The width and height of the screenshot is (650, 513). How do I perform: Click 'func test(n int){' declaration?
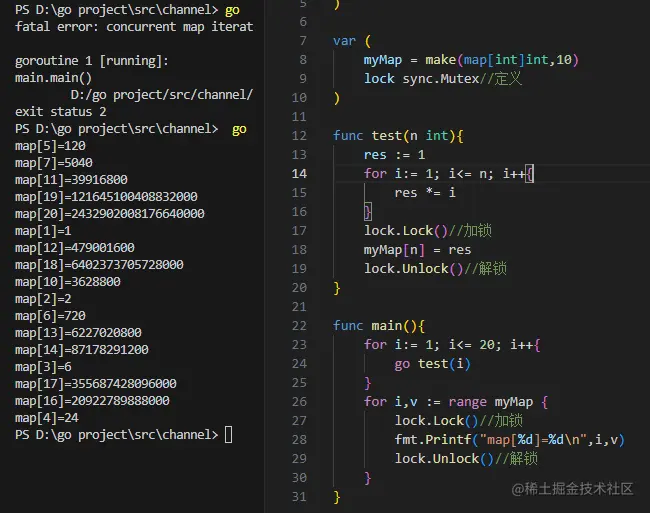(x=398, y=136)
